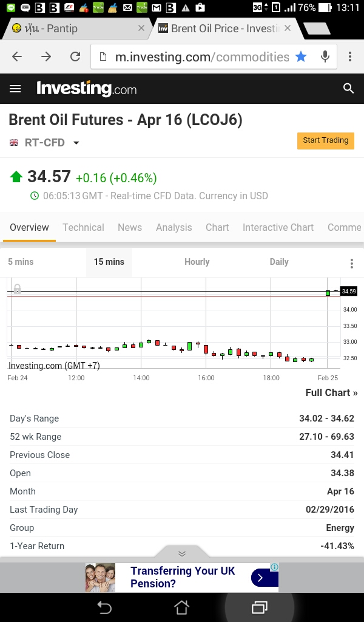Select Last Trading Day value 02/29/2016
This screenshot has width=364, height=622.
(330, 510)
